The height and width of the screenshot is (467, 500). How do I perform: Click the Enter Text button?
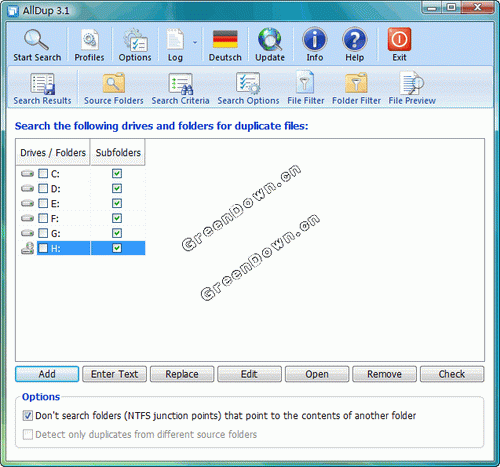click(x=114, y=374)
